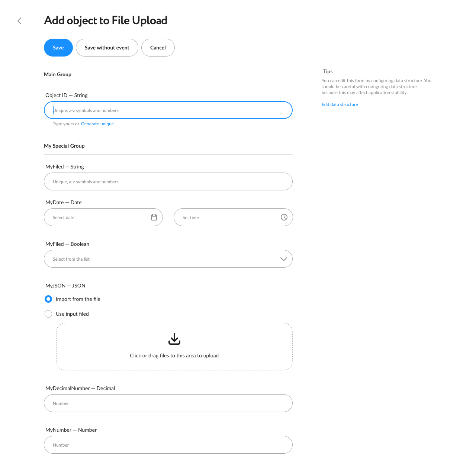Viewport: 476px width, 476px height.
Task: Click the MyNumber input field
Action: (168, 445)
